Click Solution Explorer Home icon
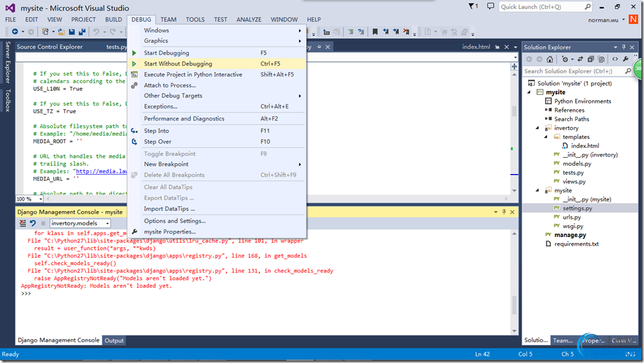The height and width of the screenshot is (363, 644). point(550,59)
